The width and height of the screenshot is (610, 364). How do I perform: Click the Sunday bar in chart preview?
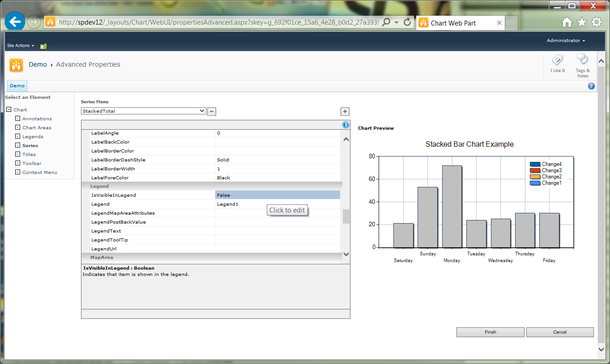tap(427, 217)
